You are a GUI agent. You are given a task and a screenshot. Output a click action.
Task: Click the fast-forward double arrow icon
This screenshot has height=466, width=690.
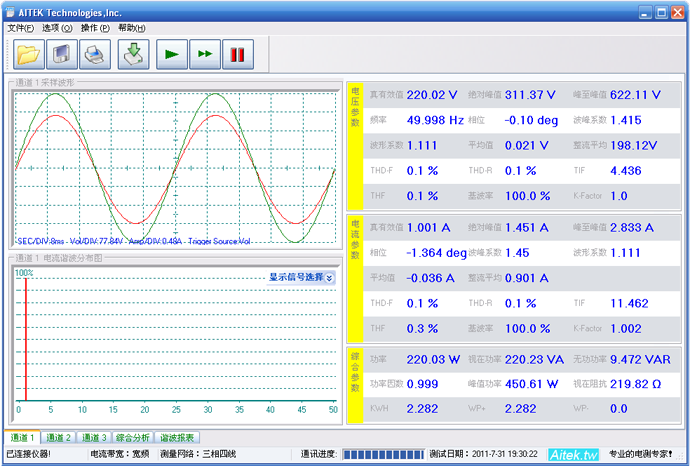pos(204,54)
